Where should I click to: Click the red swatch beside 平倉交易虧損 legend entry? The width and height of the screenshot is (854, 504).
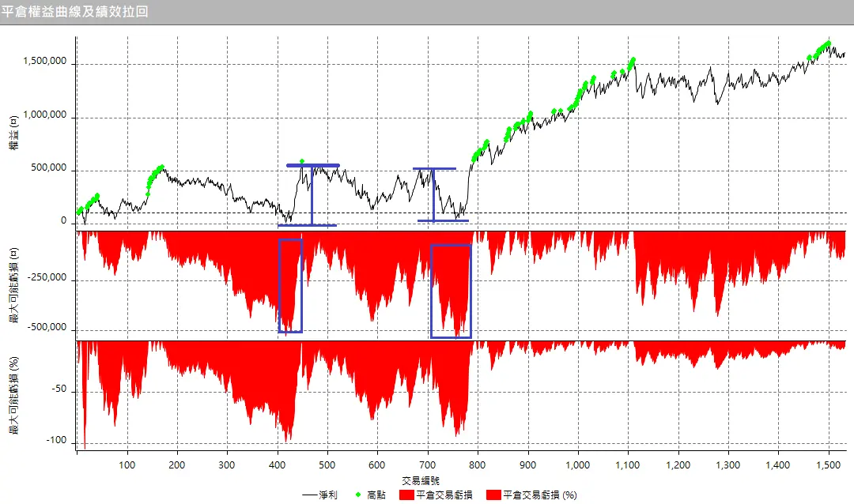tap(406, 495)
